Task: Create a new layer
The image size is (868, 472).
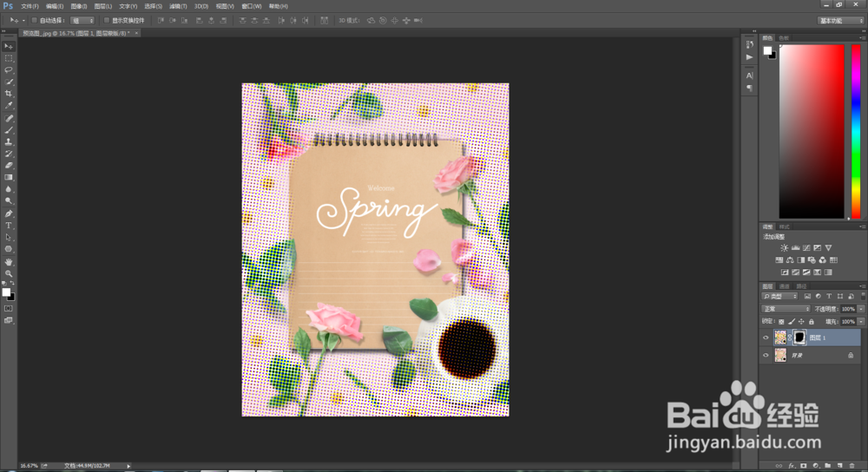Action: [839, 466]
